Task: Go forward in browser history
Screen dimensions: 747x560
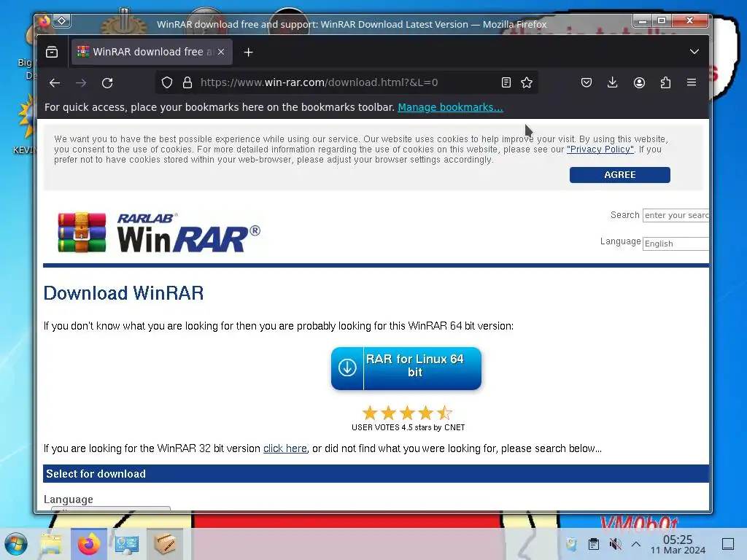Action: (81, 83)
